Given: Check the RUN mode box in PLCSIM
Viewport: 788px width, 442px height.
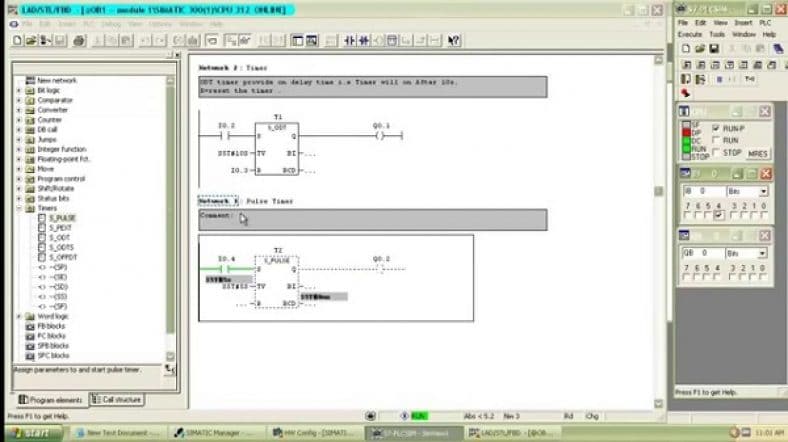Looking at the screenshot, I should pyautogui.click(x=716, y=140).
